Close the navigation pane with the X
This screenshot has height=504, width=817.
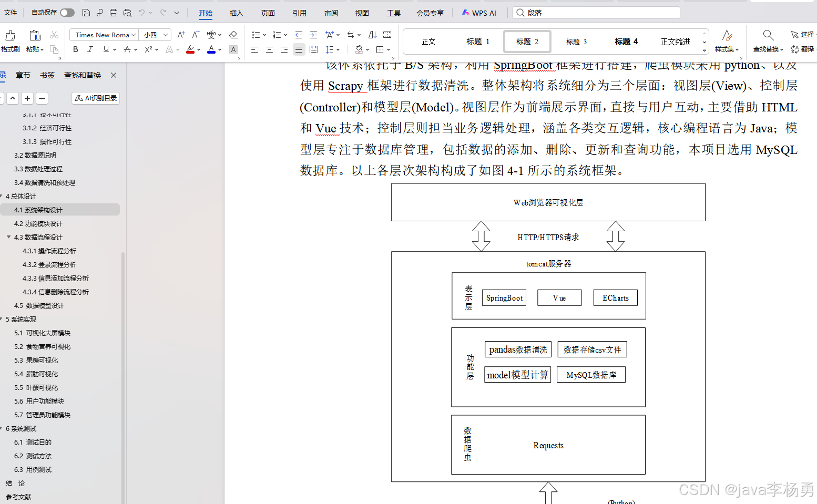click(114, 75)
